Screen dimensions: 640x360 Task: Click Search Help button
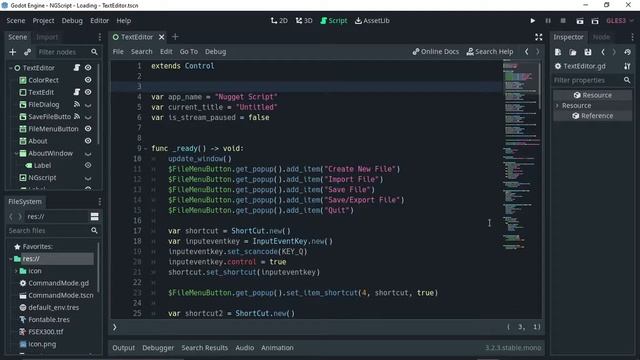tap(490, 52)
